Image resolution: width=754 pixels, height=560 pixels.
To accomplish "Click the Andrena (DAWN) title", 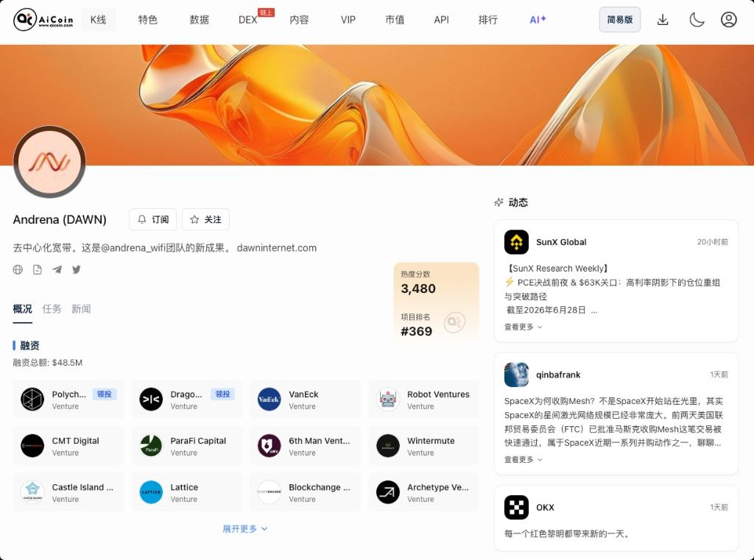I will coord(60,220).
